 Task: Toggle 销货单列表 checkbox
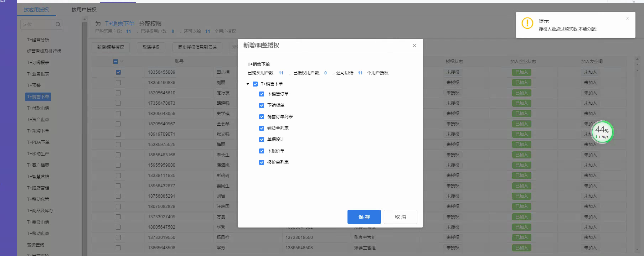tap(262, 128)
